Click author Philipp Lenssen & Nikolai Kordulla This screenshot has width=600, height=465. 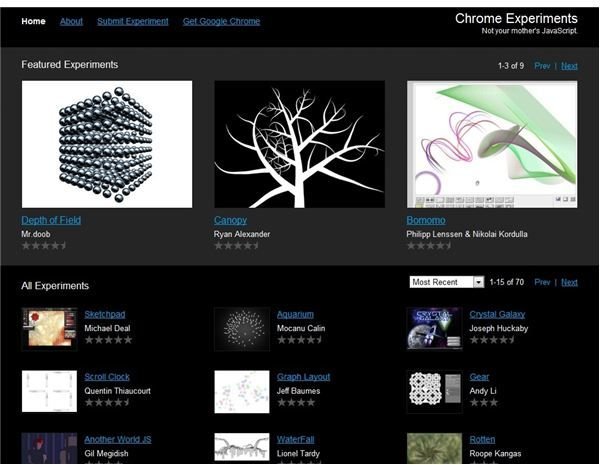[x=467, y=234]
